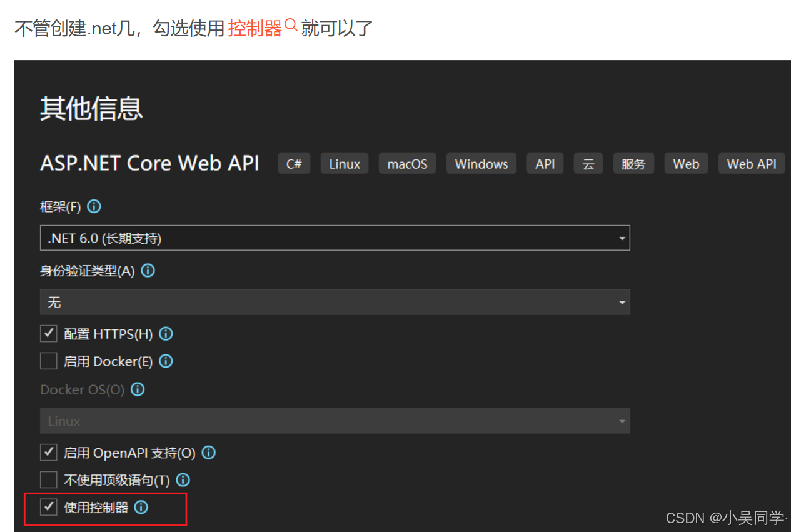
Task: Click the info icon next to Docker OS(O)
Action: point(138,389)
